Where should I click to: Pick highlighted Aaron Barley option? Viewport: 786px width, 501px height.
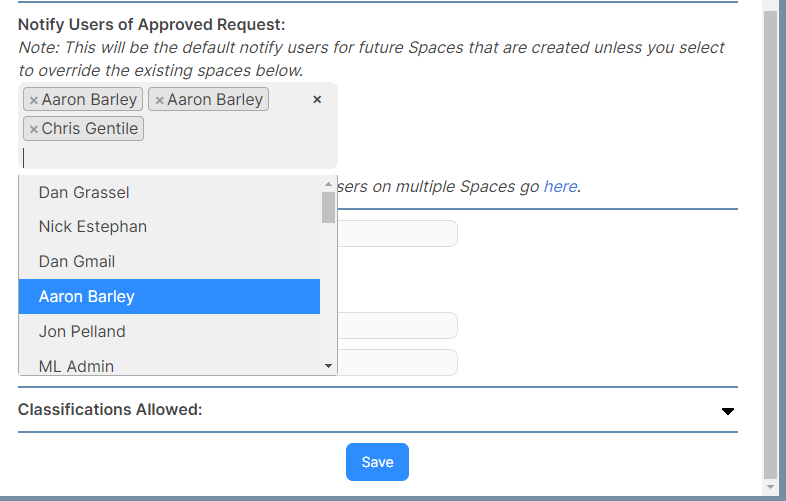point(169,296)
